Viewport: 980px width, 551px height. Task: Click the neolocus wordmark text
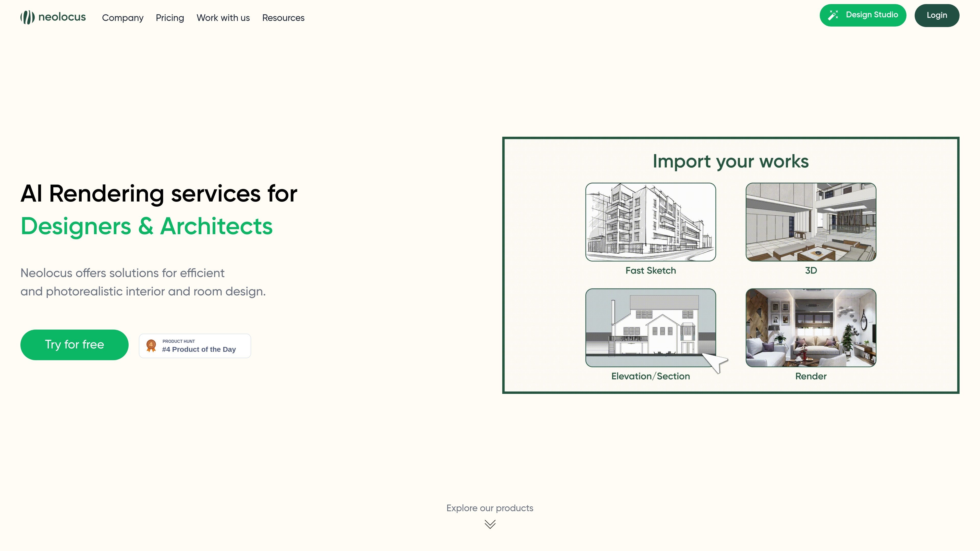pos(62,17)
